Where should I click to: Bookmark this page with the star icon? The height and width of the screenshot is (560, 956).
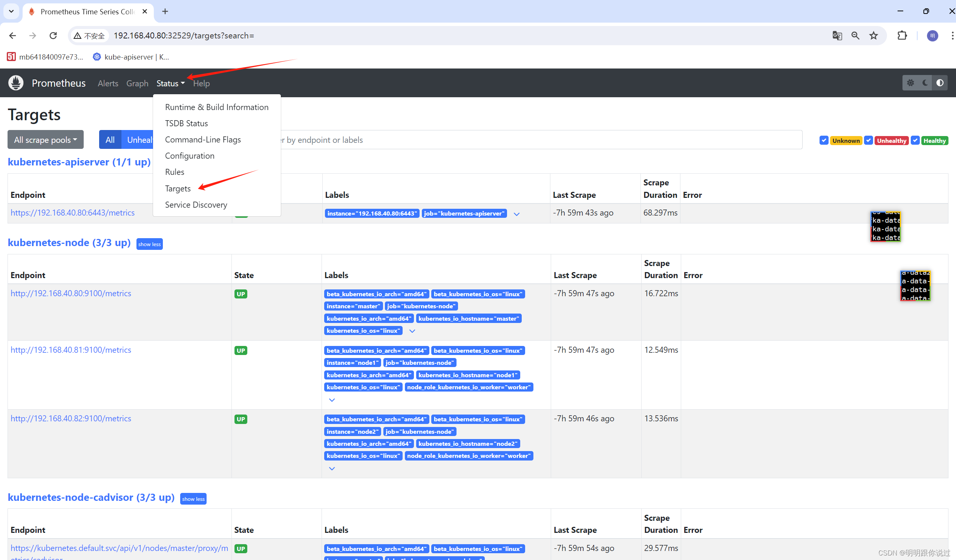tap(874, 36)
